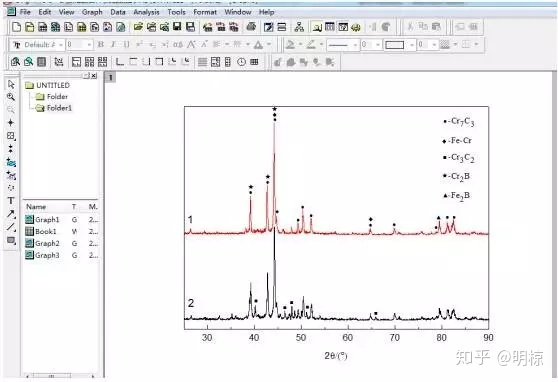The height and width of the screenshot is (382, 558).
Task: Open the Analysis menu
Action: point(146,12)
